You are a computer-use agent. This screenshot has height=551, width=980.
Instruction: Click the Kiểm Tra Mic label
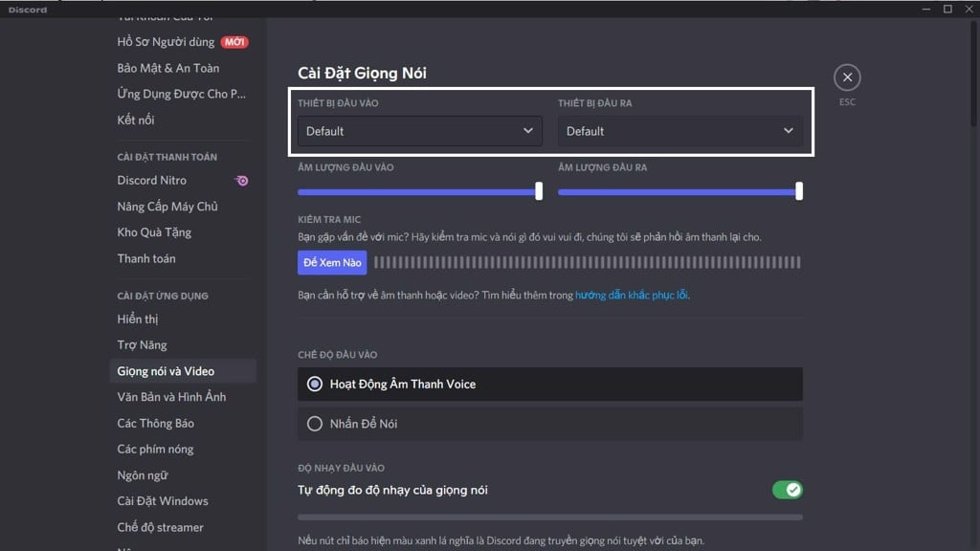click(x=329, y=219)
